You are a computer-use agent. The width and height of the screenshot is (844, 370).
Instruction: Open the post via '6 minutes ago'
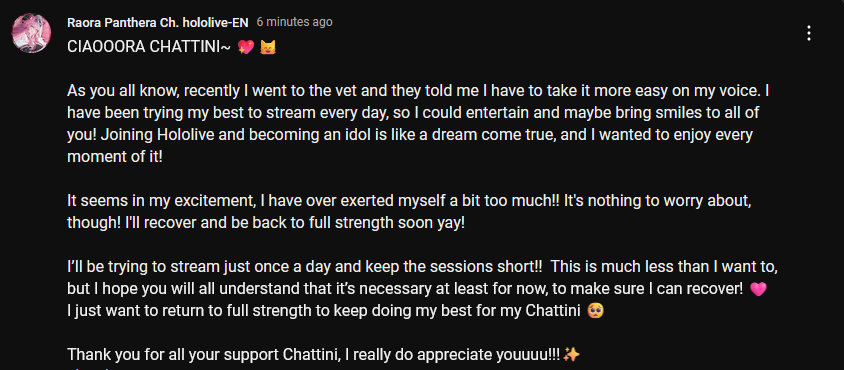(294, 22)
